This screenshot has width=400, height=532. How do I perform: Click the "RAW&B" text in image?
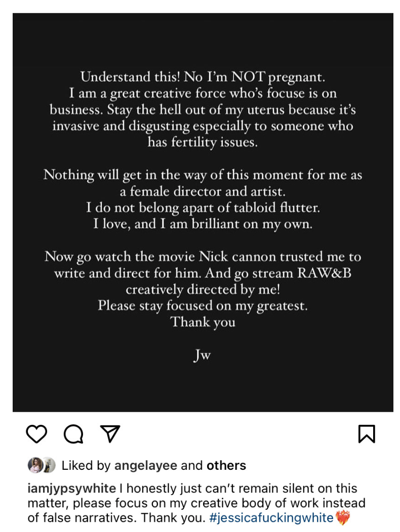click(324, 273)
